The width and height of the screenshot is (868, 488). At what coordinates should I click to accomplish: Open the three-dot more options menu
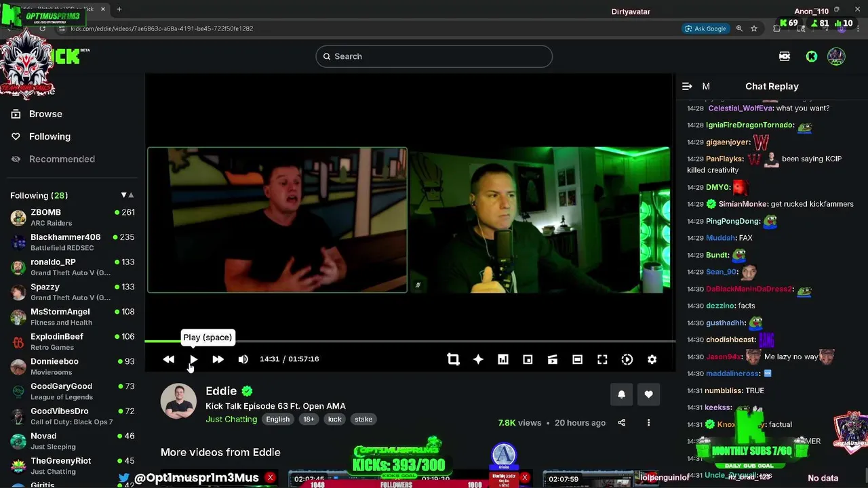[648, 423]
